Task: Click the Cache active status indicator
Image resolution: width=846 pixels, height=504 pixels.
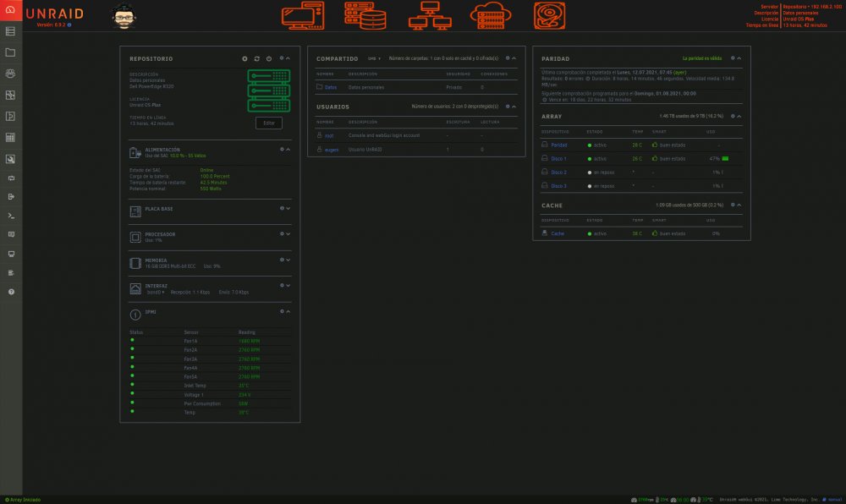Action: [589, 234]
